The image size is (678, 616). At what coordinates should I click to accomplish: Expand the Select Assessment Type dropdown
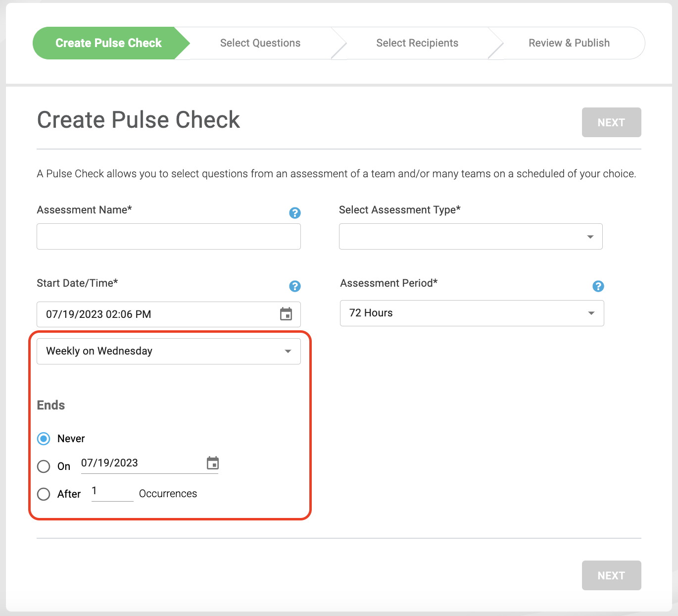pos(471,237)
